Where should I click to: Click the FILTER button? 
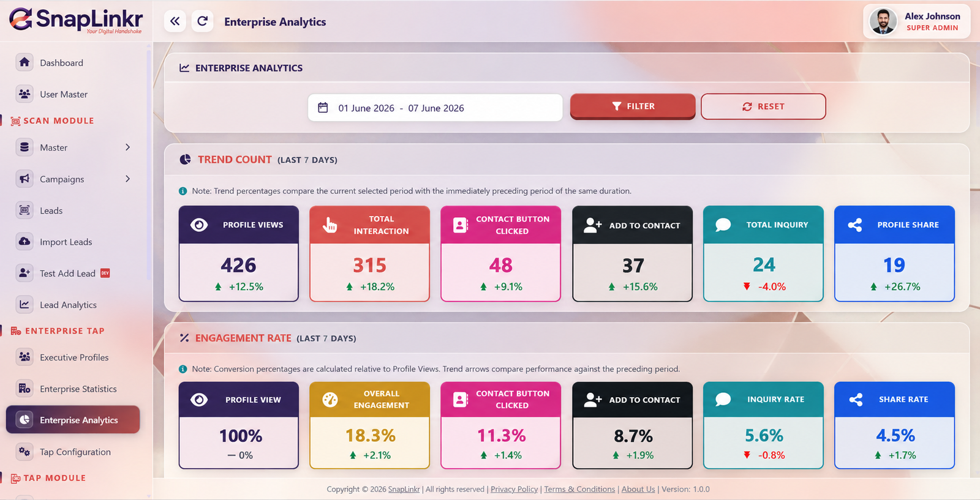click(x=633, y=106)
